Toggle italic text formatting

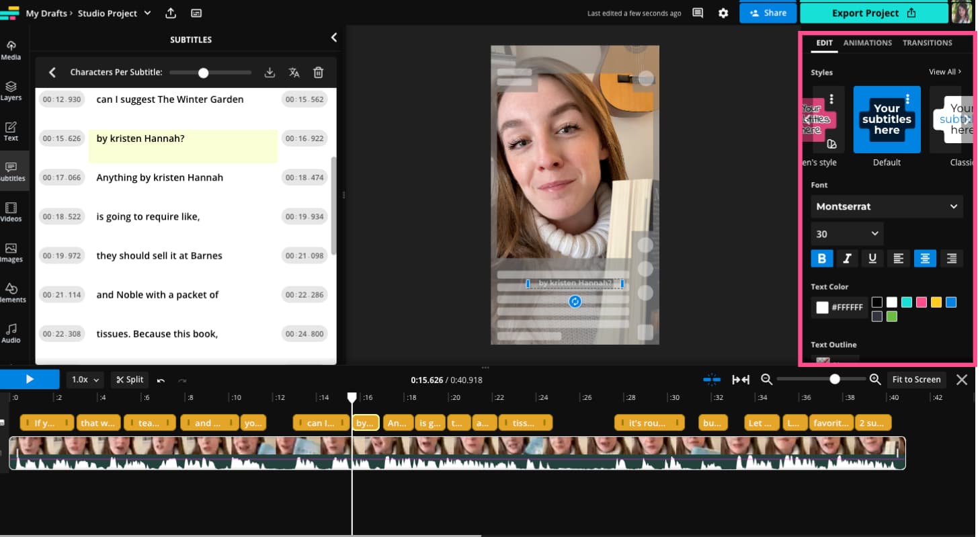point(847,258)
